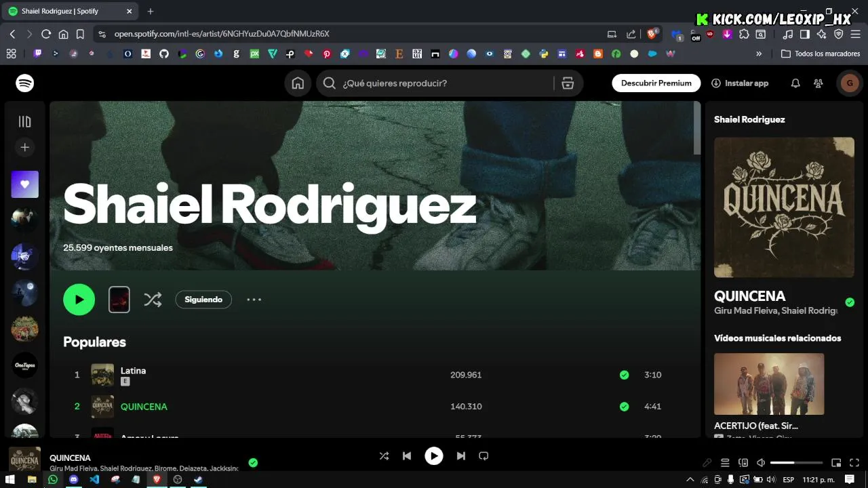
Task: Open the Browse icon in search bar
Action: click(x=568, y=83)
